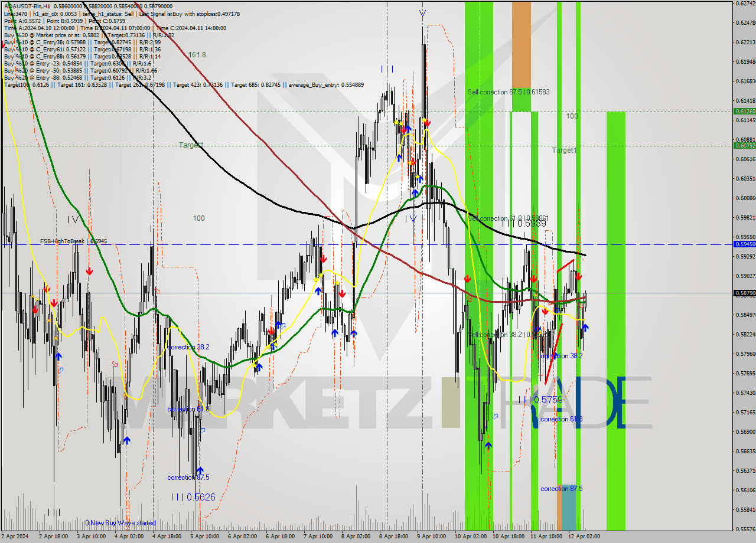This screenshot has height=543, width=756.
Task: Click the 0.62213 price axis label
Action: pyautogui.click(x=745, y=42)
